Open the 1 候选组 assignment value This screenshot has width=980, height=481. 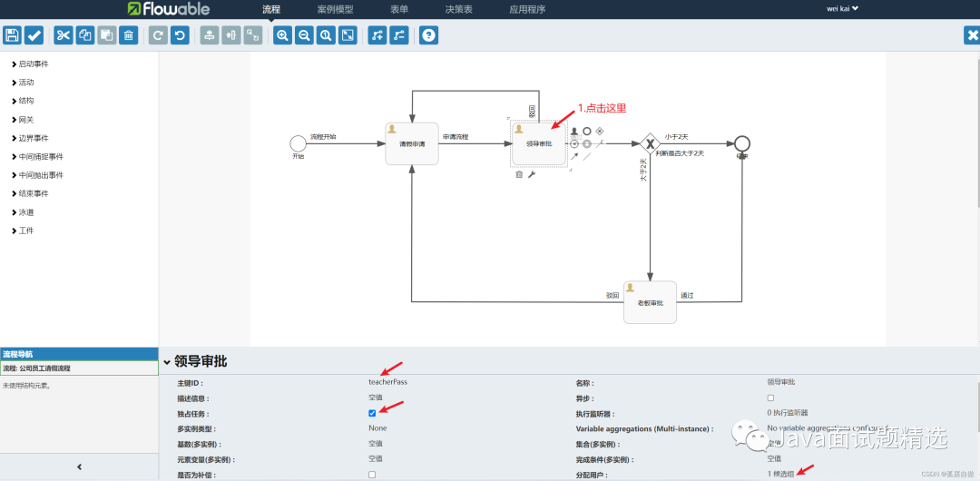coord(779,475)
